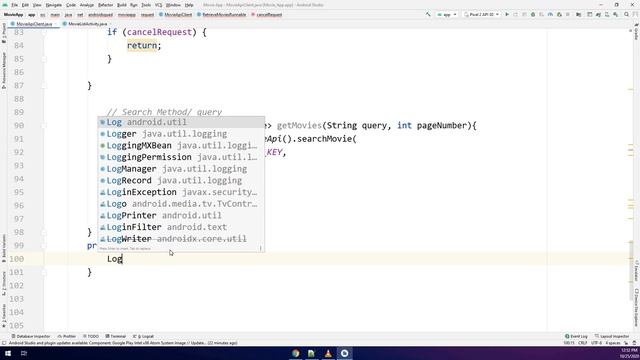Screen dimensions: 640x360
Task: Open the Run menu
Action: click(134, 5)
